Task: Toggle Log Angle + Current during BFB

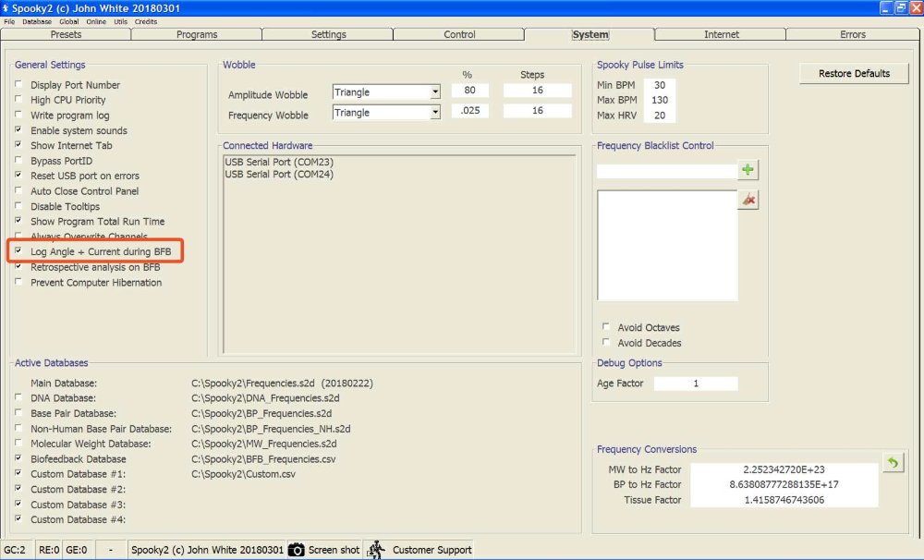Action: click(x=18, y=251)
